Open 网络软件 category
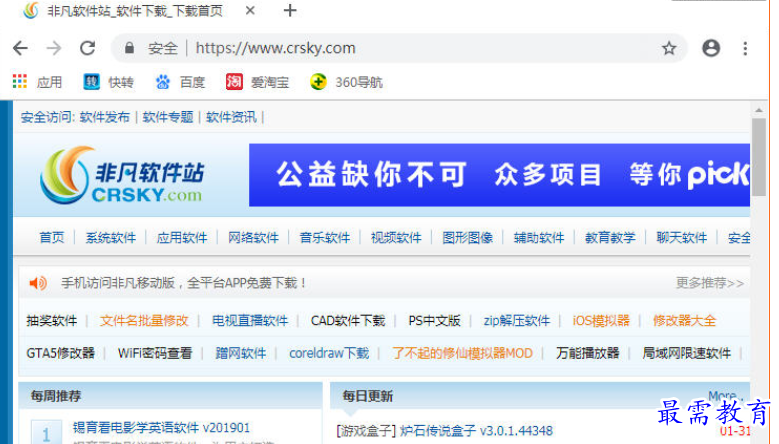This screenshot has width=779, height=444. pos(253,237)
